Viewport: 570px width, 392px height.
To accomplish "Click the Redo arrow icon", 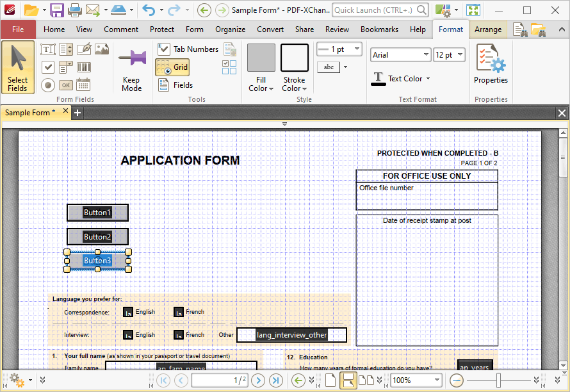I will [x=174, y=10].
